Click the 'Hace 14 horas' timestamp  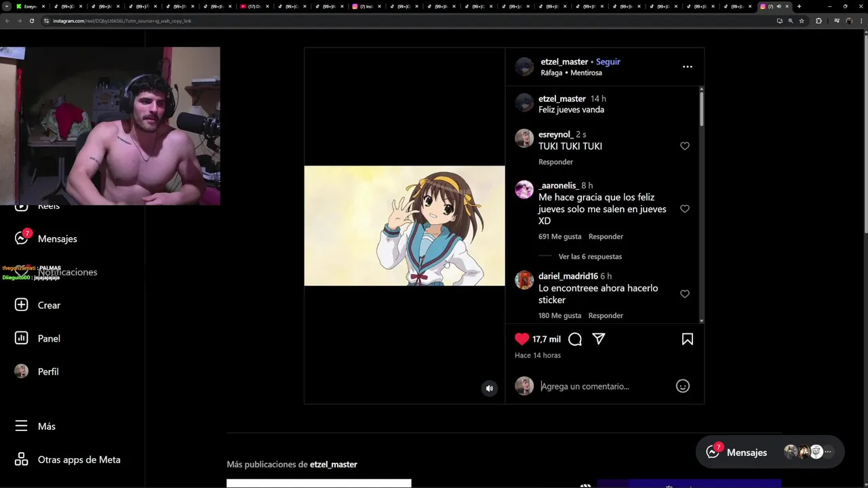click(538, 355)
